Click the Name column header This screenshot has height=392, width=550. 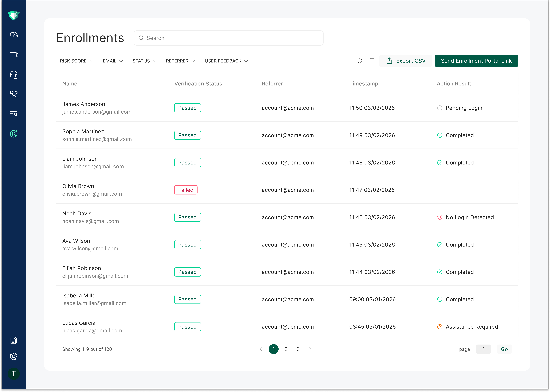click(x=70, y=84)
